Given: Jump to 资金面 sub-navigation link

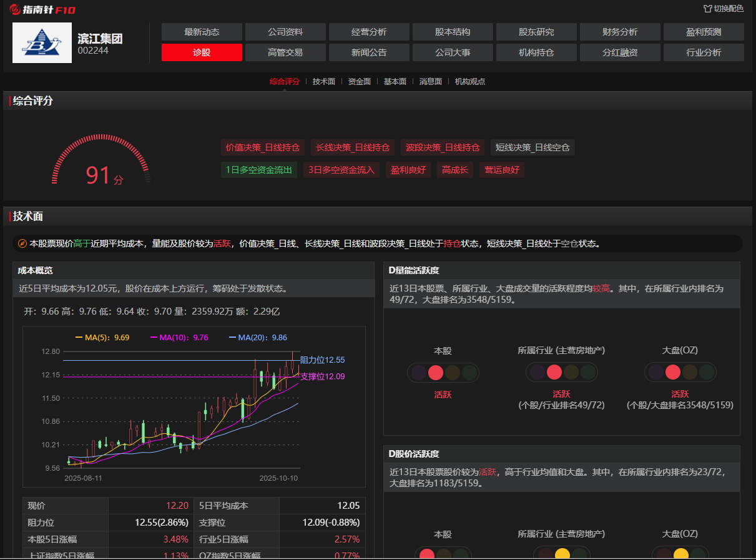Looking at the screenshot, I should [360, 81].
